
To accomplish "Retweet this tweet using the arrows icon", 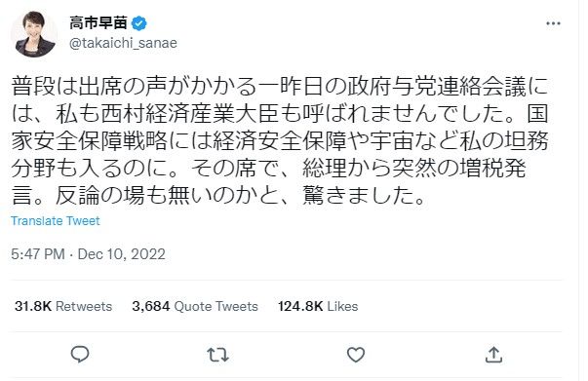I will click(x=217, y=355).
